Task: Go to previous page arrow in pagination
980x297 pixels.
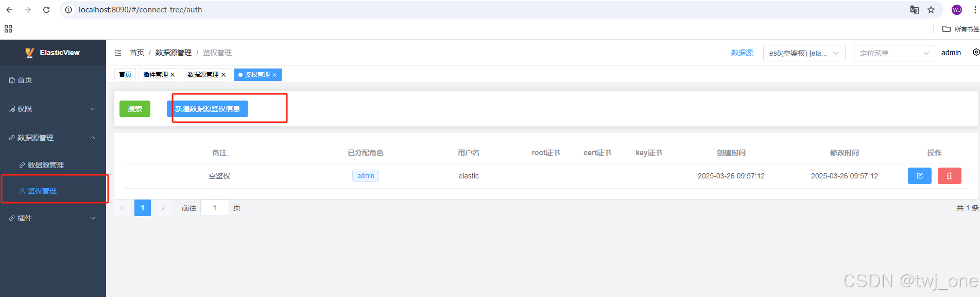Action: click(x=122, y=208)
